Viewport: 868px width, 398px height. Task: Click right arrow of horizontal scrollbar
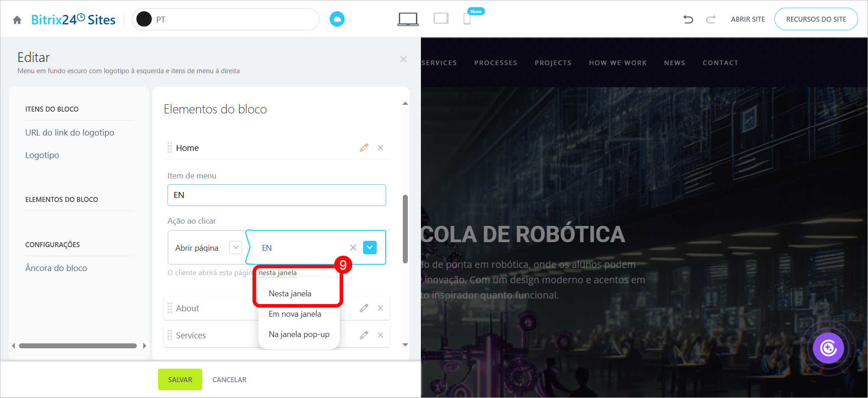[x=145, y=346]
